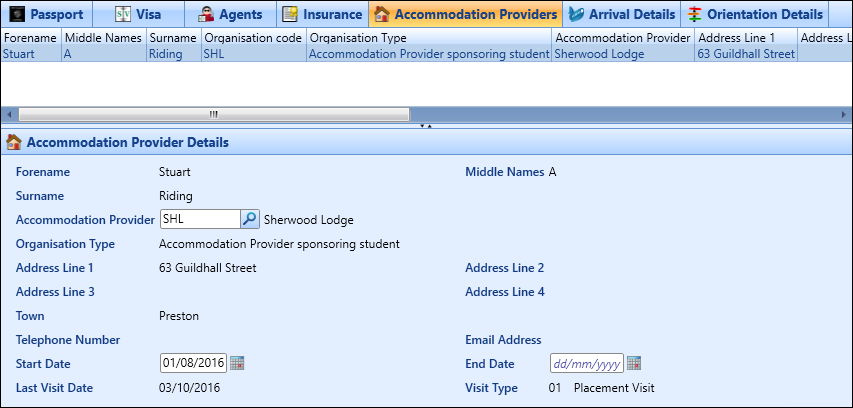The width and height of the screenshot is (853, 408).
Task: Click the left arrow of grid scrollbar
Action: (8, 114)
